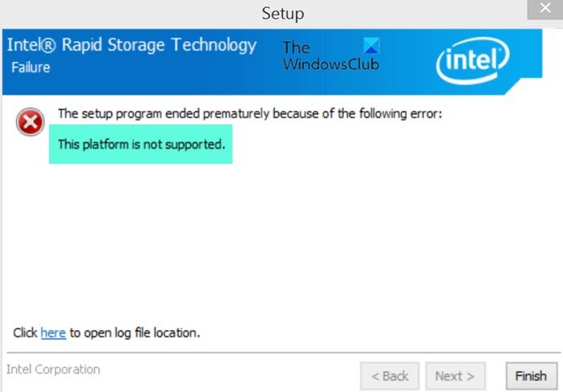Screen dimensions: 563x392
Task: Click the Setup title bar text
Action: coord(283,14)
